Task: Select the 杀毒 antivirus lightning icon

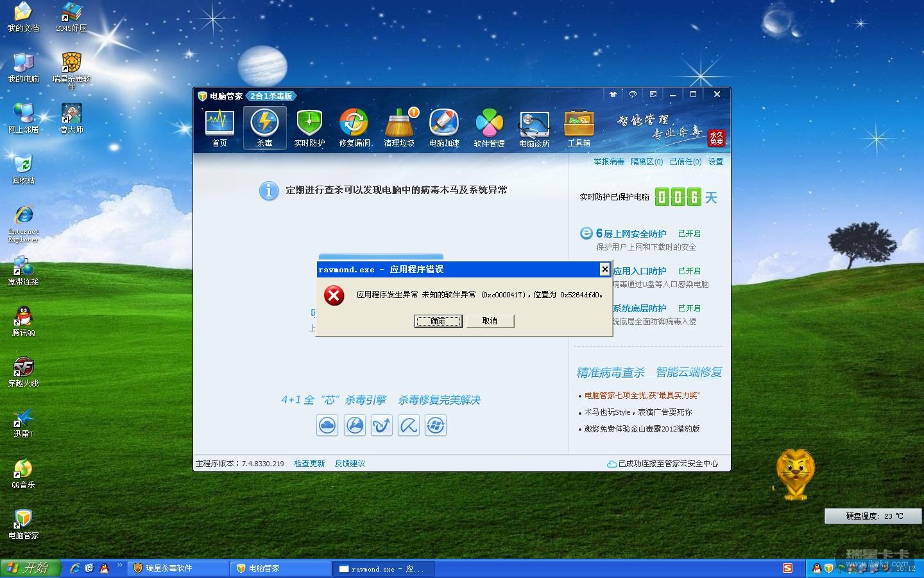Action: [x=264, y=128]
